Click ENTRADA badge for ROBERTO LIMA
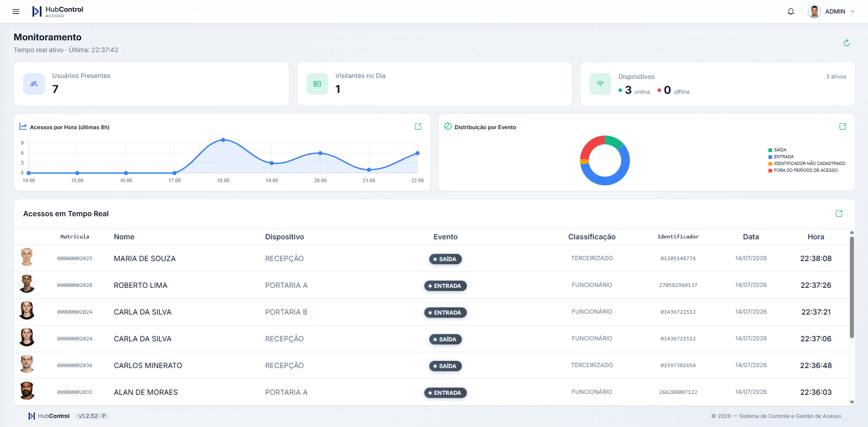 click(x=446, y=286)
